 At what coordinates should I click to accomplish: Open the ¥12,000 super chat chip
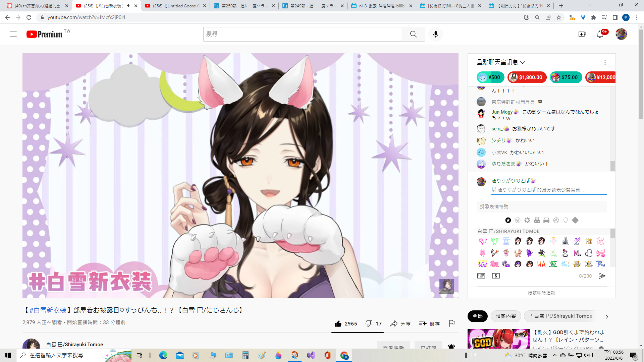point(600,77)
